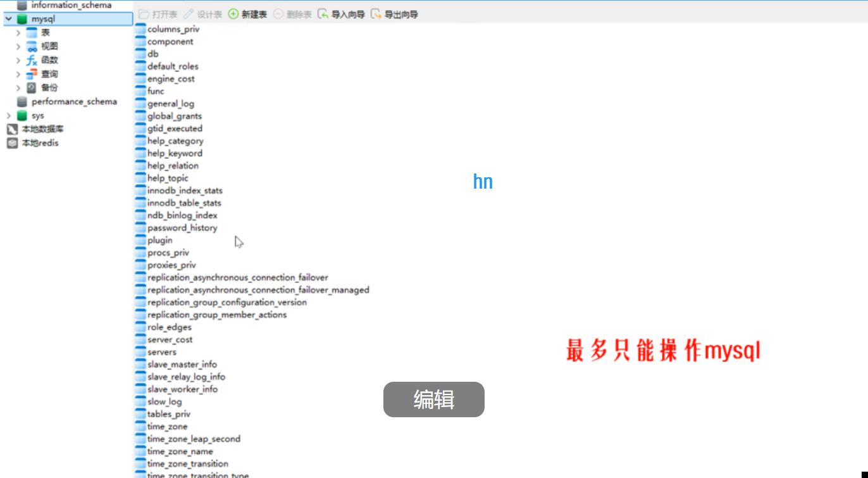Select the mysql database in tree

point(43,19)
